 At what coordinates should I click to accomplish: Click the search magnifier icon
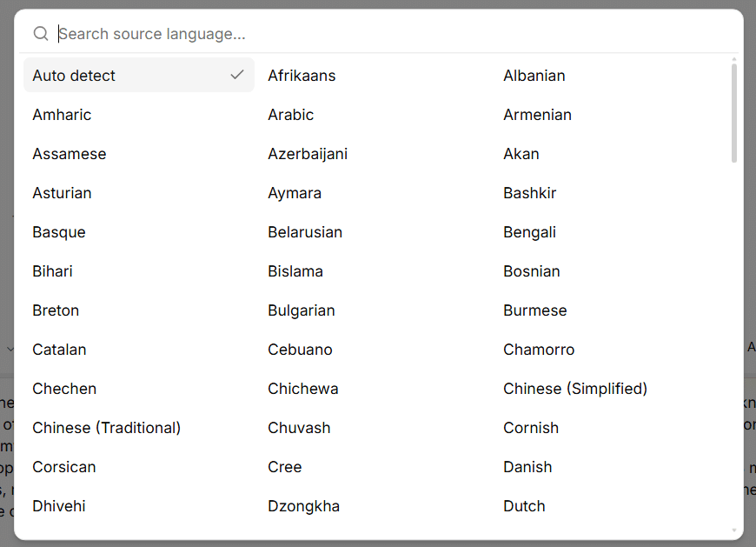tap(41, 34)
